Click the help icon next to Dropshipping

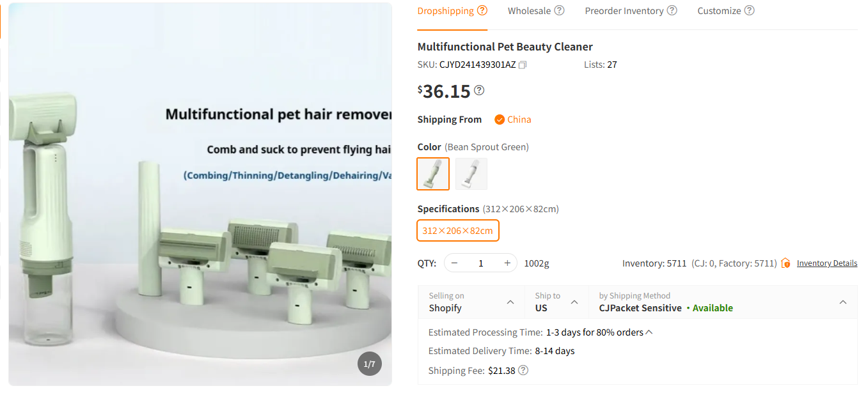click(482, 10)
